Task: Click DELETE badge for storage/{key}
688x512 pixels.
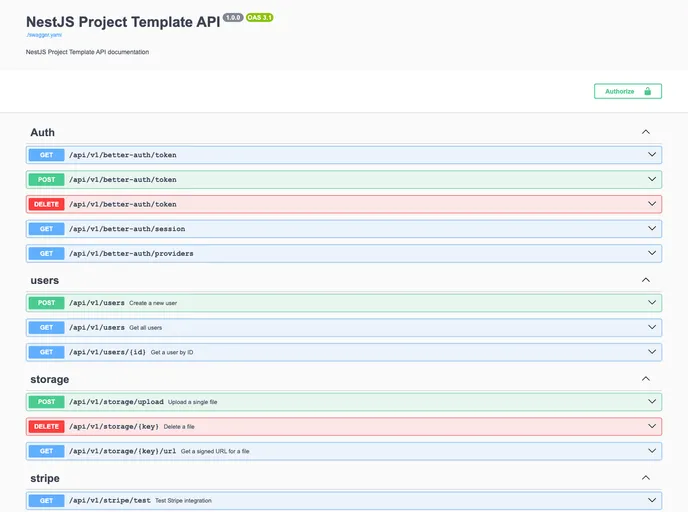Action: 47,426
